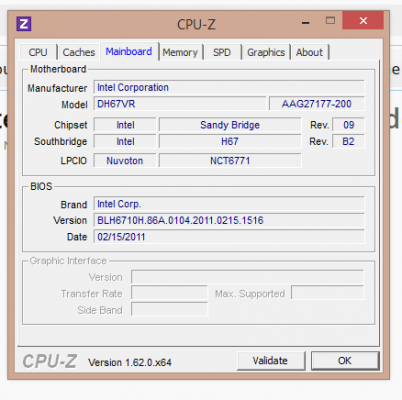Open the About tab
The width and height of the screenshot is (402, 400).
click(310, 52)
